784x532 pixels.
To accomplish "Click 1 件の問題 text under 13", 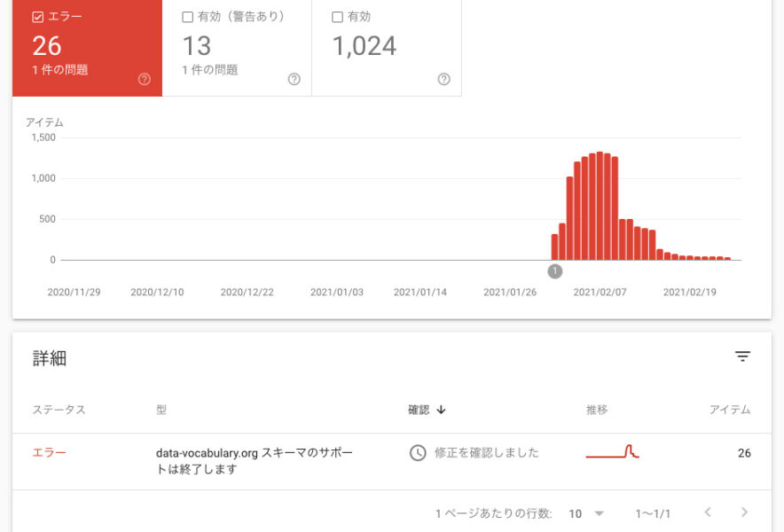I will coord(209,70).
